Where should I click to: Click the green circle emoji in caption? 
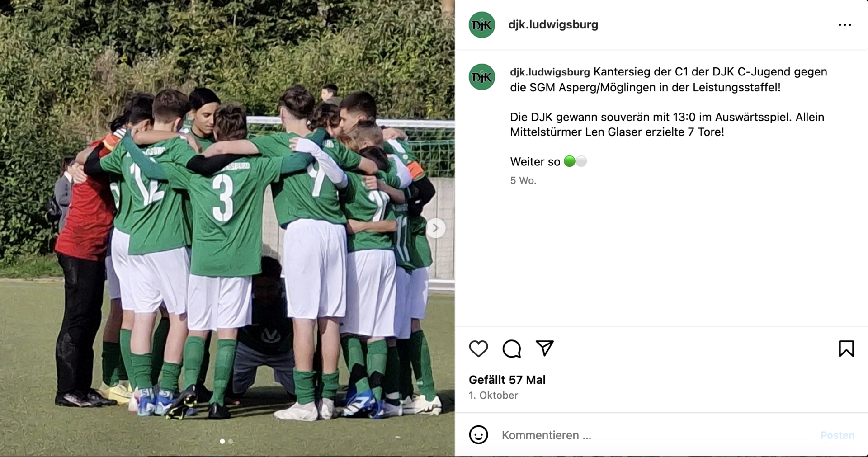570,161
